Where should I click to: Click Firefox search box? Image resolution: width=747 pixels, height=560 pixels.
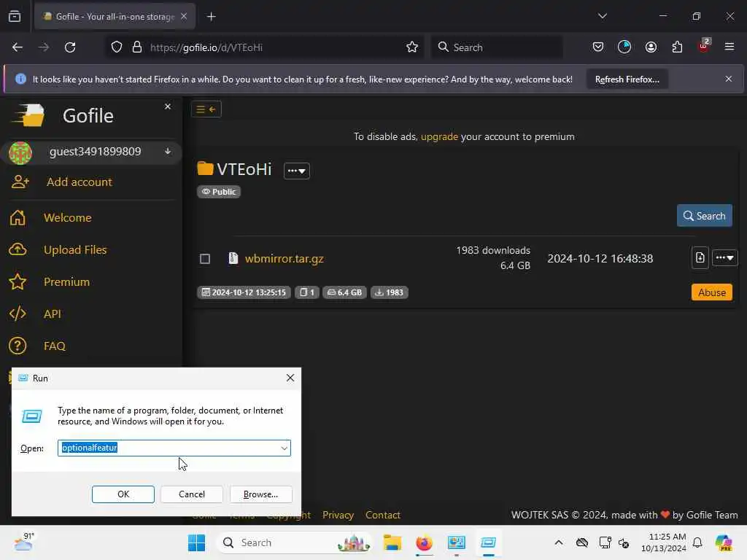click(497, 47)
